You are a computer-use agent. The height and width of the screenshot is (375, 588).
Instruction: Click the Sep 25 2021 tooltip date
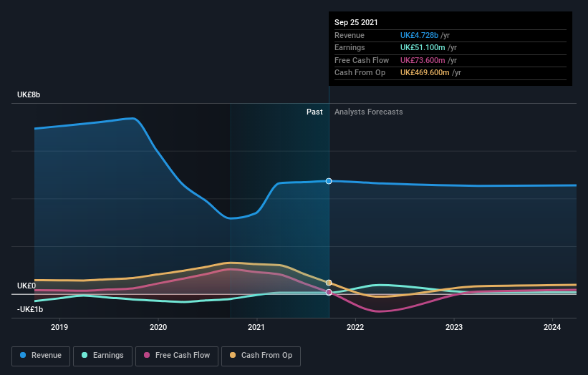point(356,22)
